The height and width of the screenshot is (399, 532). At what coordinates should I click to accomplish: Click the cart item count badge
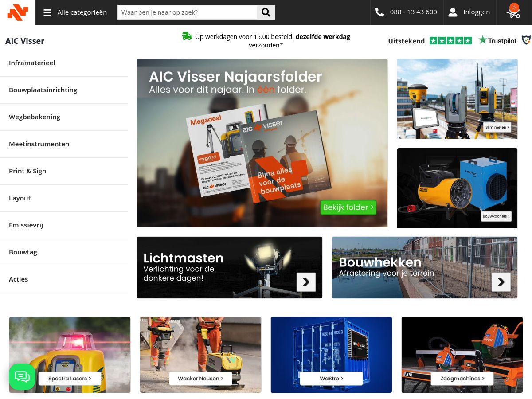[514, 8]
